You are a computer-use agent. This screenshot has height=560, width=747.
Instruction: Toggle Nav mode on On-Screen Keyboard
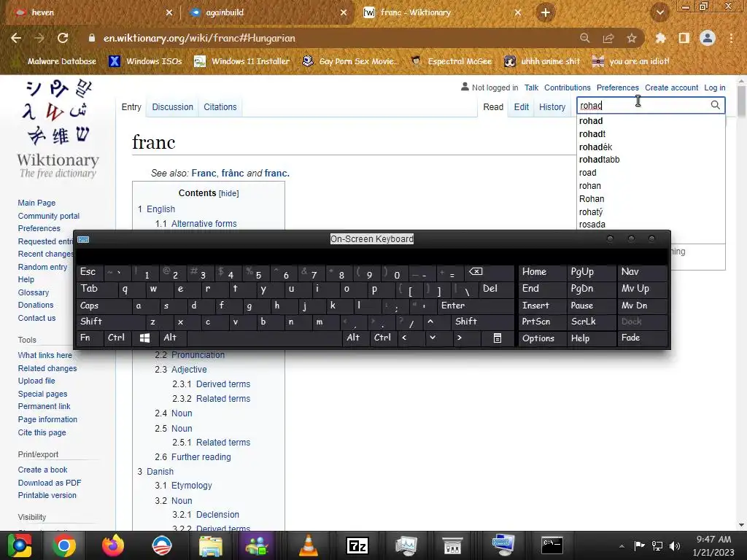click(642, 272)
